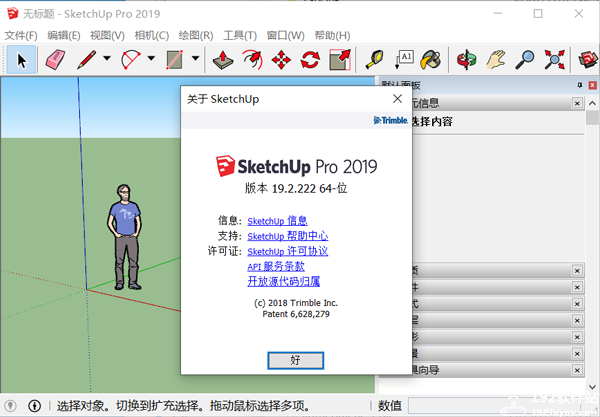Click the Zoom Extents tool
The width and height of the screenshot is (600, 417).
(x=554, y=60)
